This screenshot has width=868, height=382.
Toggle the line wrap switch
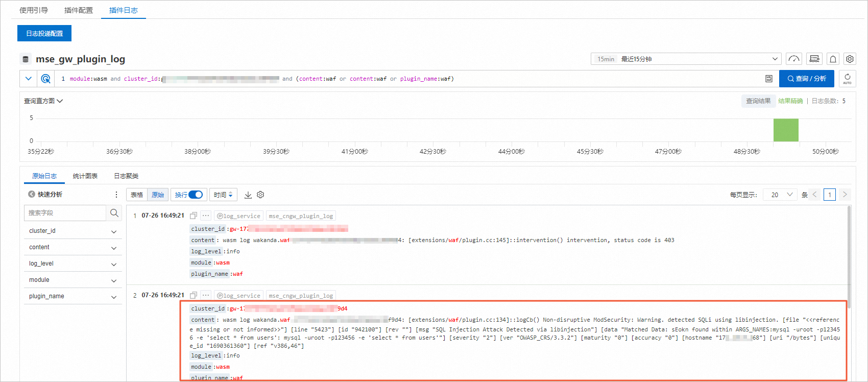click(196, 195)
